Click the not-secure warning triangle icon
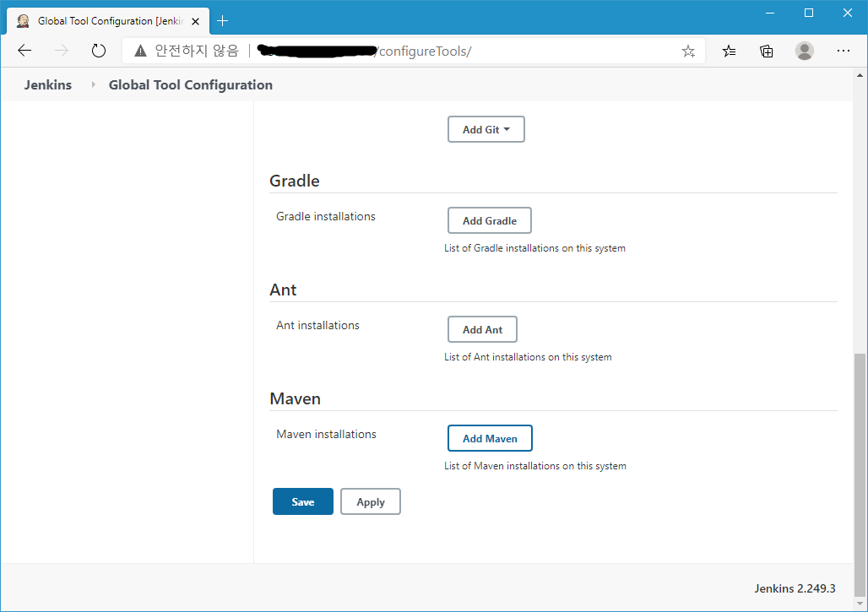Viewport: 868px width, 612px height. click(x=141, y=51)
